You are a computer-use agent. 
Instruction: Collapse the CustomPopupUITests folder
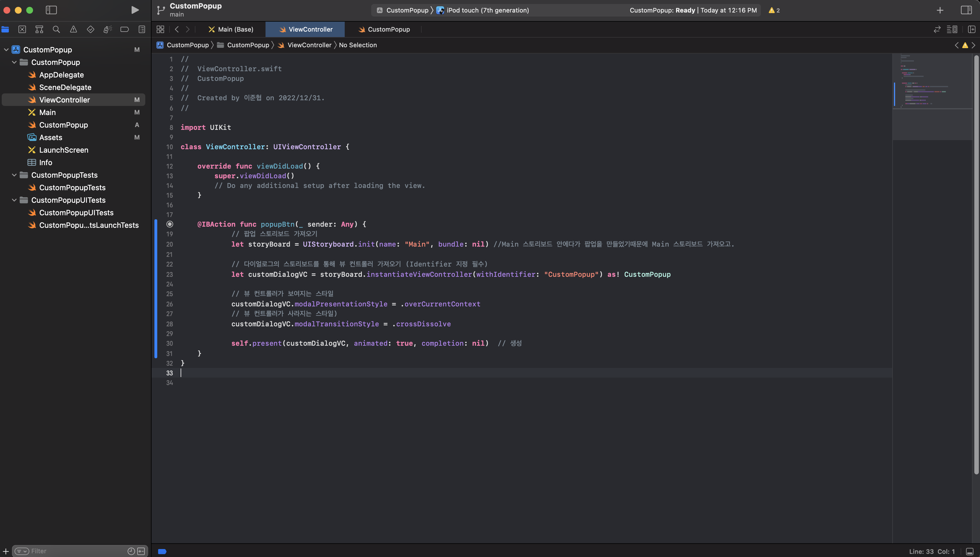(x=14, y=200)
